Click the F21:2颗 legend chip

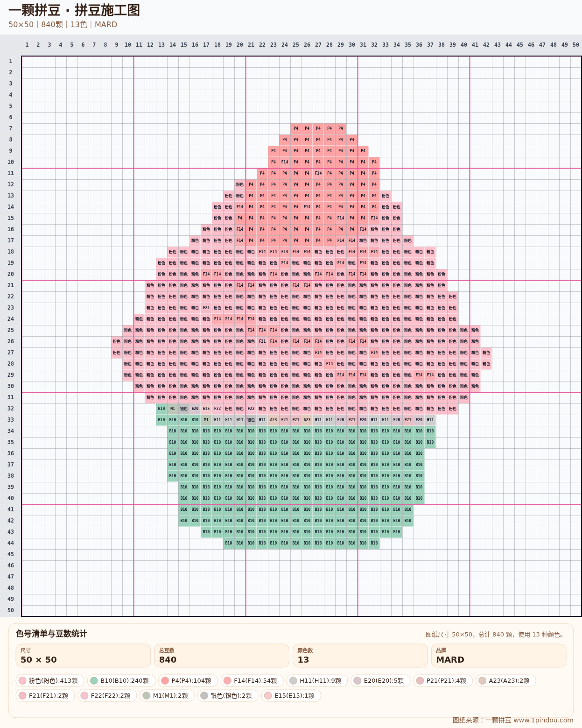[45, 695]
